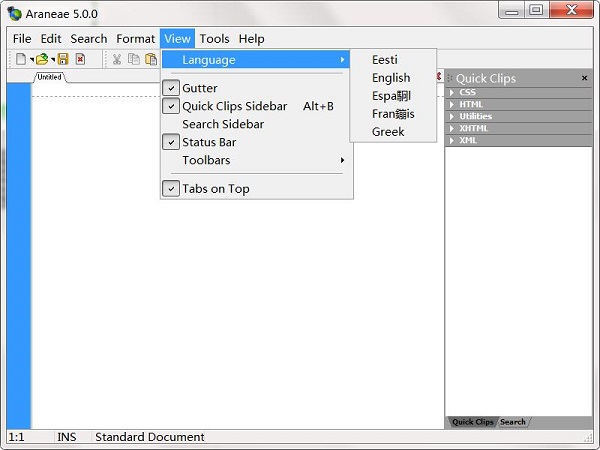Choose the Español language entry

click(393, 96)
